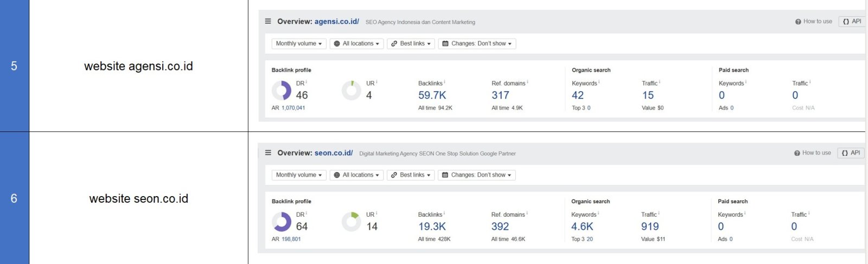
Task: Click UR value 14
Action: point(372,227)
